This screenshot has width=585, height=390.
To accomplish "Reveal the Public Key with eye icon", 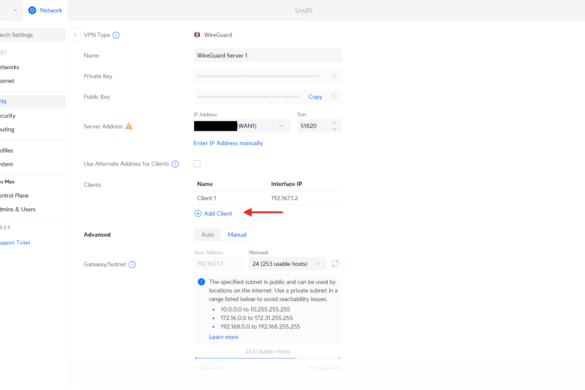I will [x=334, y=97].
